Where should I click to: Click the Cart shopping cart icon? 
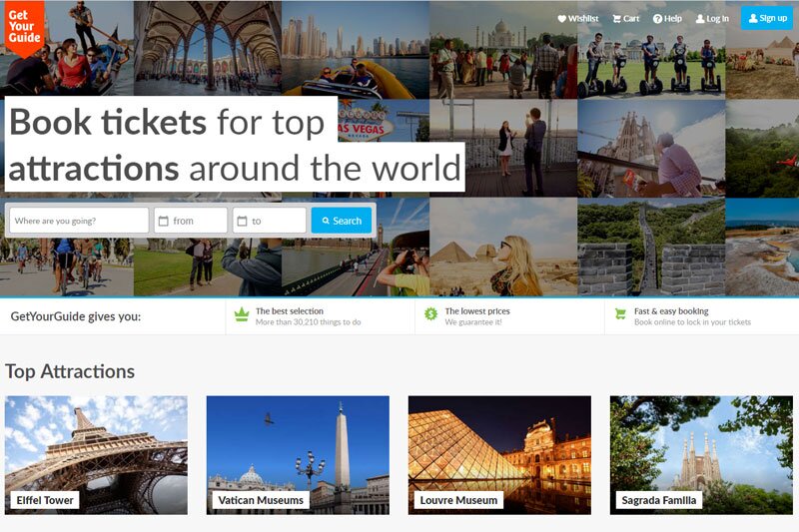click(x=616, y=19)
